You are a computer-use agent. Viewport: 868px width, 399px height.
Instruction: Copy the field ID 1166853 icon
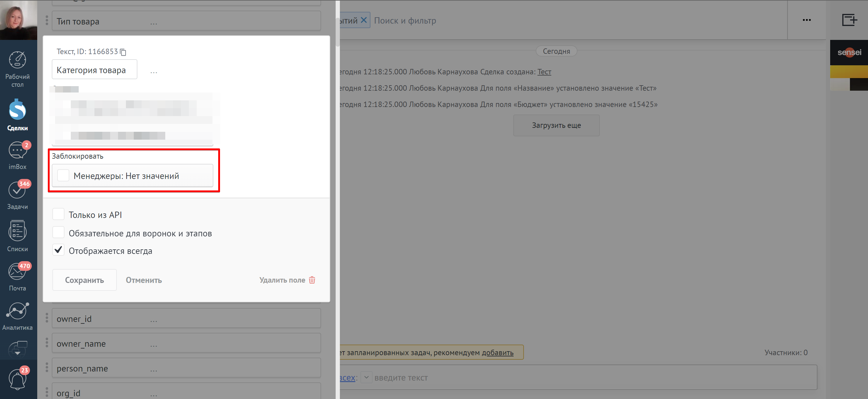tap(123, 52)
